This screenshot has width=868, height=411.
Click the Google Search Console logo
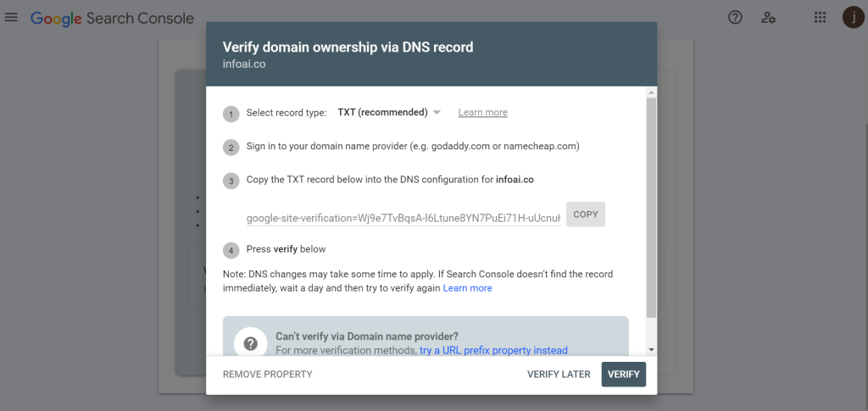(112, 19)
